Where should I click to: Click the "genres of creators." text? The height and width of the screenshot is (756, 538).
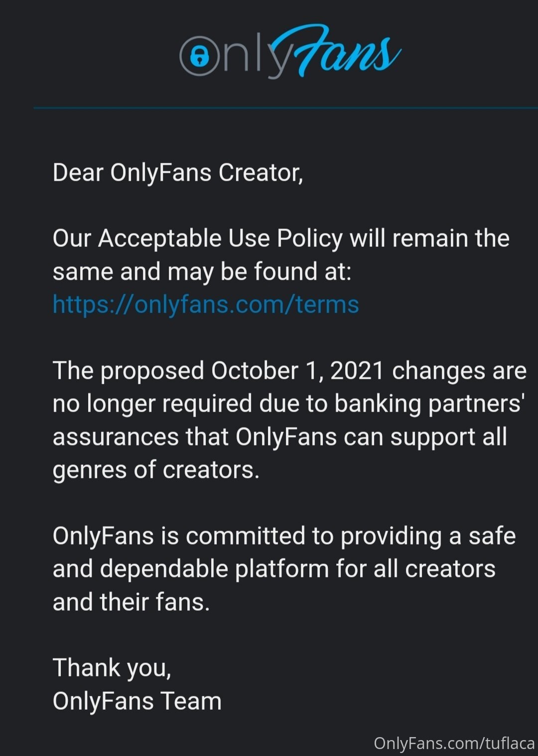click(156, 470)
